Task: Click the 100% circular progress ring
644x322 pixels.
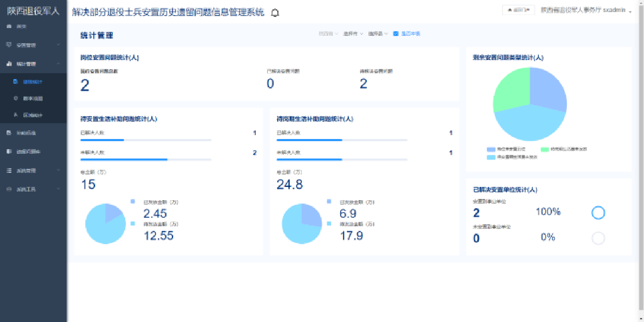Action: pos(598,213)
